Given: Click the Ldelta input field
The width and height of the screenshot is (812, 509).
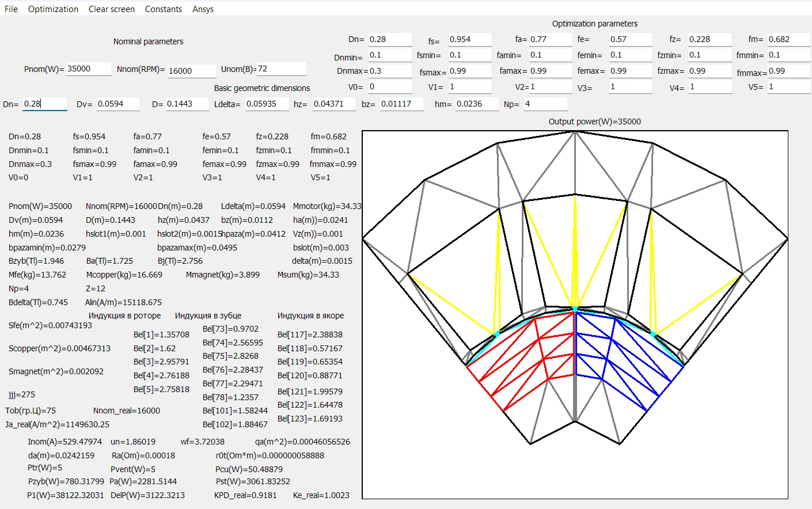Looking at the screenshot, I should point(267,104).
